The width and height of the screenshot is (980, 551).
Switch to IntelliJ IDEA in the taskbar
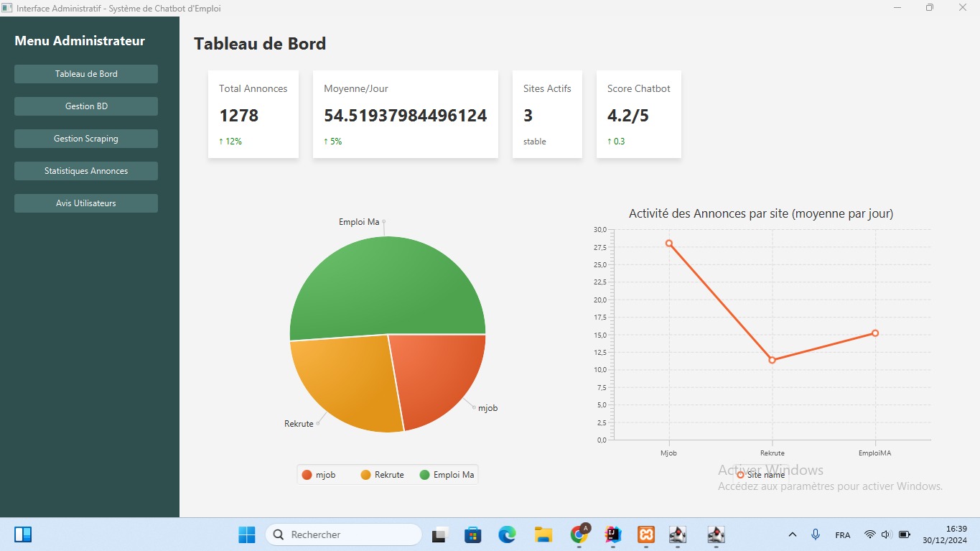click(x=612, y=534)
